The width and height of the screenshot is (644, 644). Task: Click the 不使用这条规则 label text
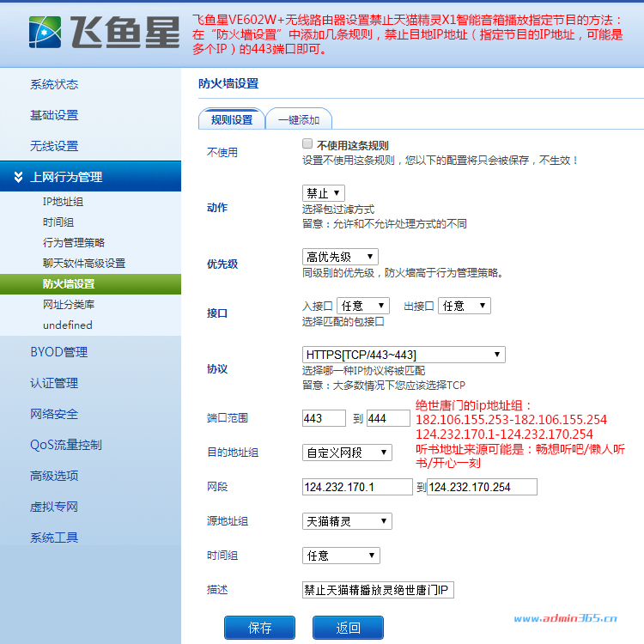point(352,145)
